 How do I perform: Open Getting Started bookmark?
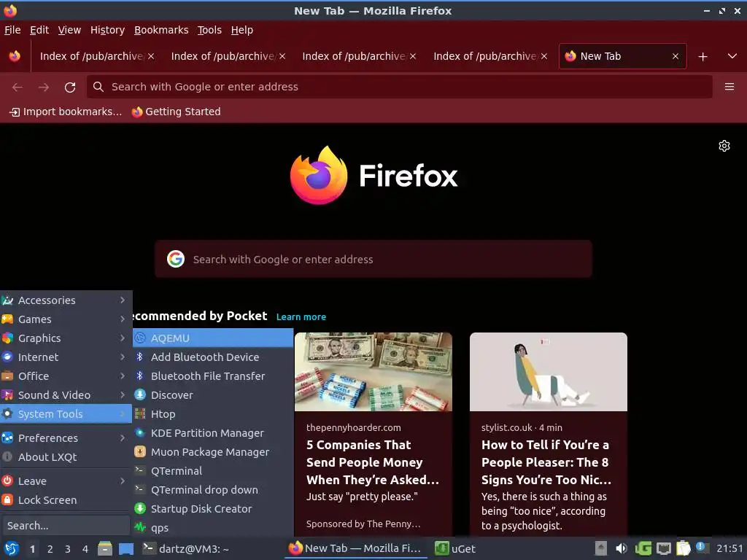[177, 112]
